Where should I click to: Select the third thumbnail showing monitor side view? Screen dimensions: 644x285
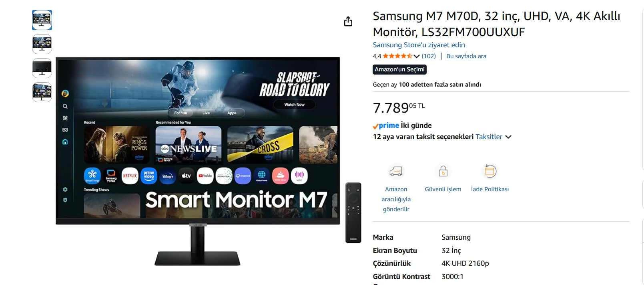coord(42,68)
